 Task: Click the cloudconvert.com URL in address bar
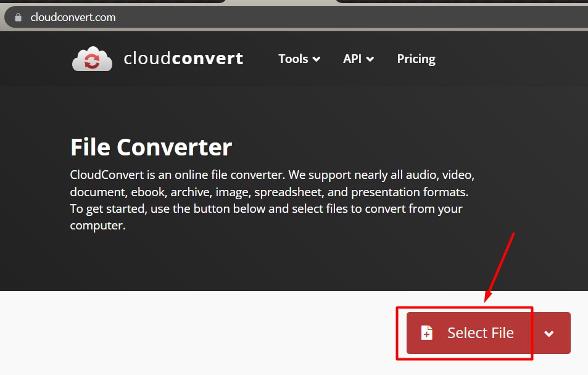point(73,17)
